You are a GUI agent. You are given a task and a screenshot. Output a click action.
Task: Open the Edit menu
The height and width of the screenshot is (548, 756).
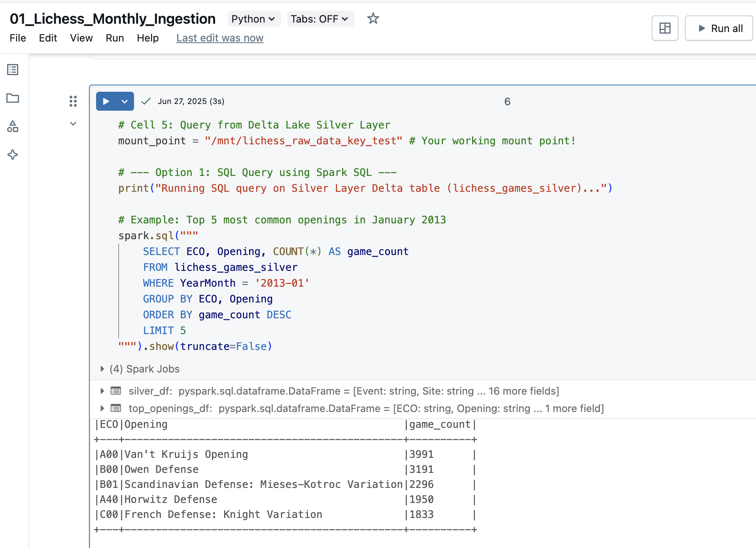(x=48, y=38)
